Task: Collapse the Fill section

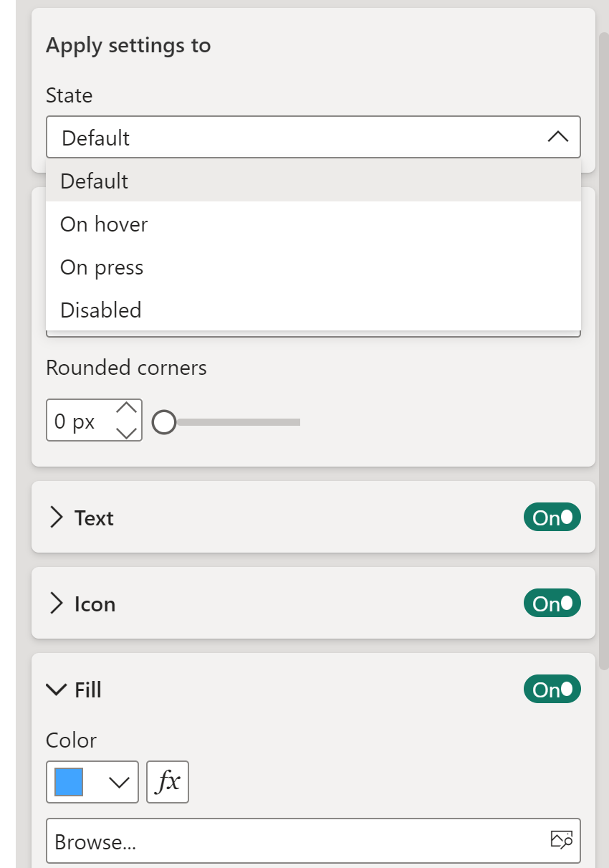Action: (x=55, y=690)
